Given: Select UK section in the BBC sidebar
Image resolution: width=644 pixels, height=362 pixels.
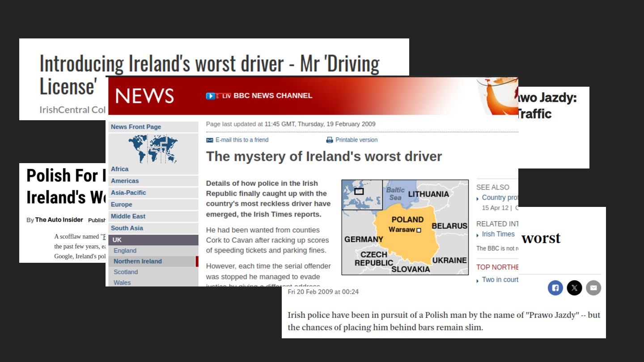Looking at the screenshot, I should [x=153, y=240].
